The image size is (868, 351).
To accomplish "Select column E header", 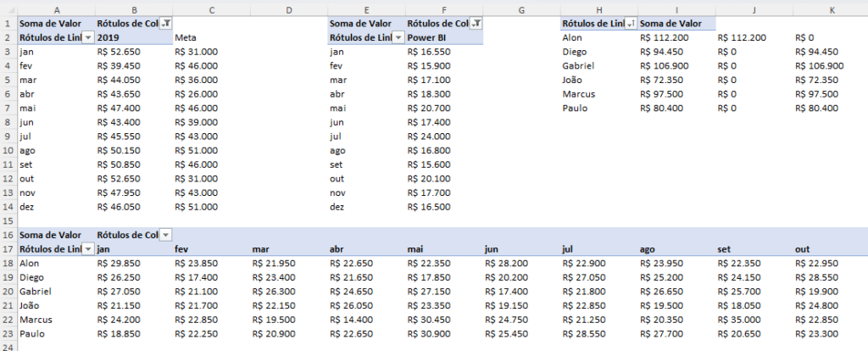I will pyautogui.click(x=366, y=10).
